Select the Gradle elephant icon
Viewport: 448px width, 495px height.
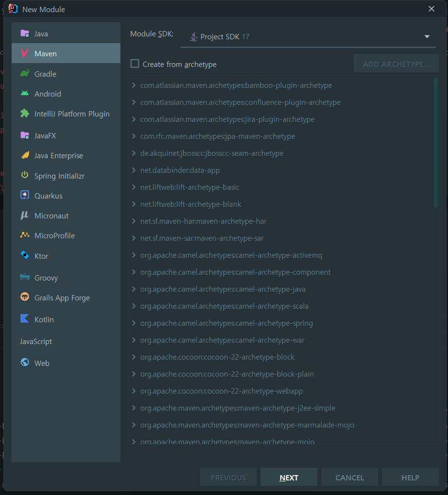[25, 74]
